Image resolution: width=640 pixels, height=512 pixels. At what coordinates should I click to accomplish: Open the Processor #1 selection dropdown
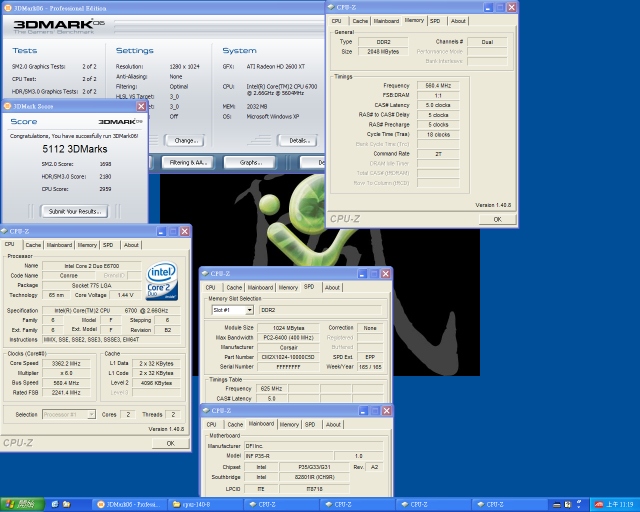click(91, 414)
